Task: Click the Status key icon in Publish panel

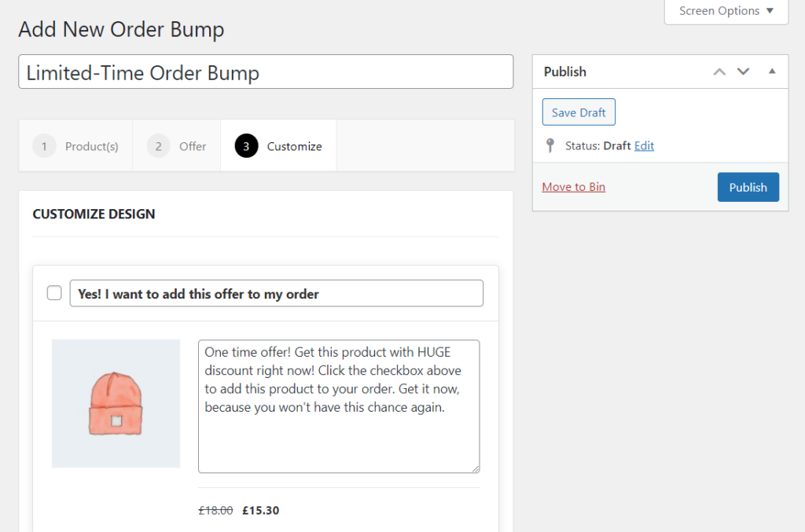Action: pos(550,145)
